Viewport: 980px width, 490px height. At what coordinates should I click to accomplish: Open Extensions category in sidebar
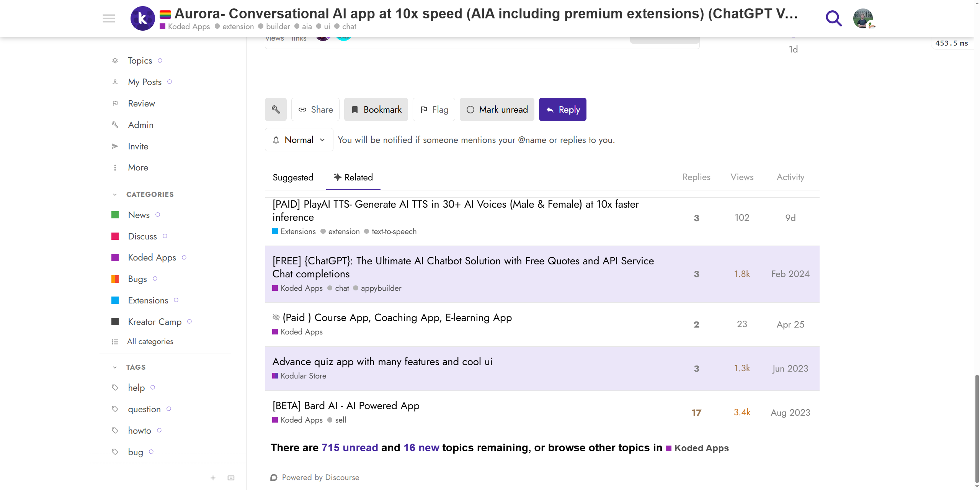click(x=148, y=300)
